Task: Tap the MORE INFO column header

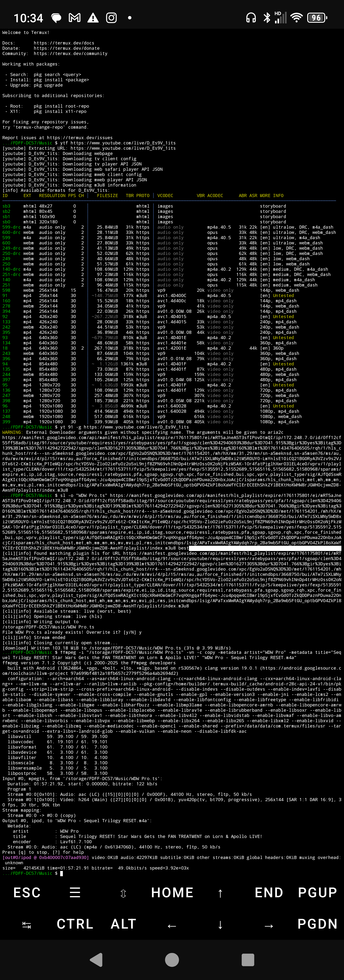Action: click(272, 196)
